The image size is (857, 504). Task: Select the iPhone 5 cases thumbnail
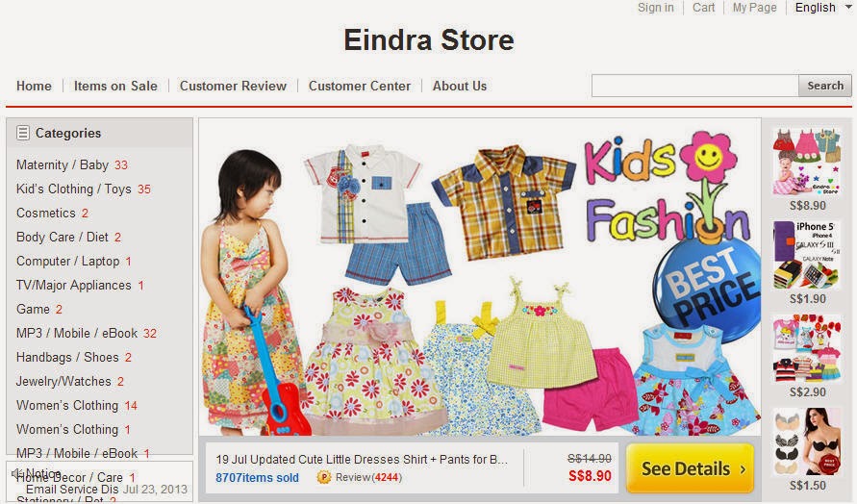click(807, 255)
